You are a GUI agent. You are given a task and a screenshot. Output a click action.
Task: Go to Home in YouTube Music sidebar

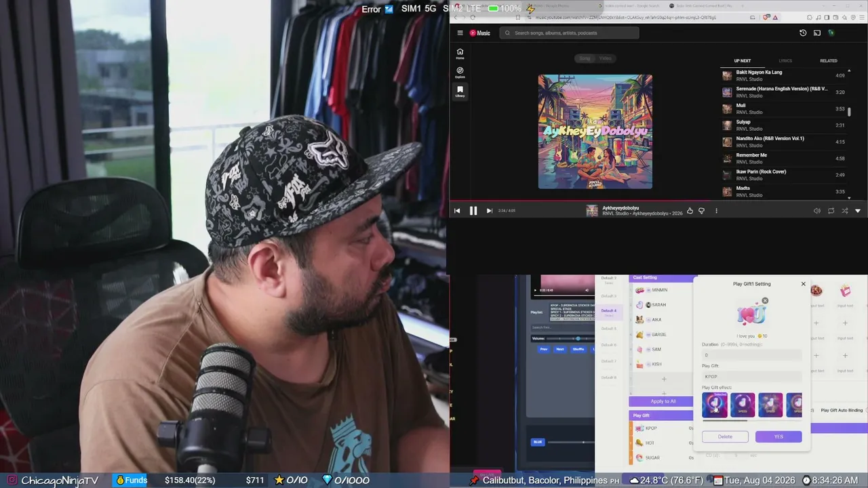[460, 54]
